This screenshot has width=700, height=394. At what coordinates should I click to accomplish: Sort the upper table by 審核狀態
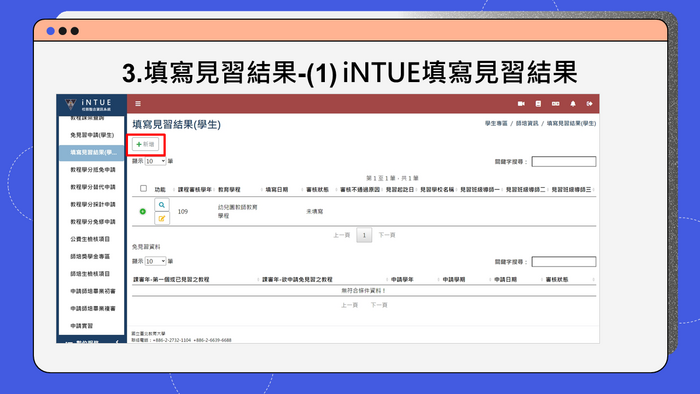[317, 190]
